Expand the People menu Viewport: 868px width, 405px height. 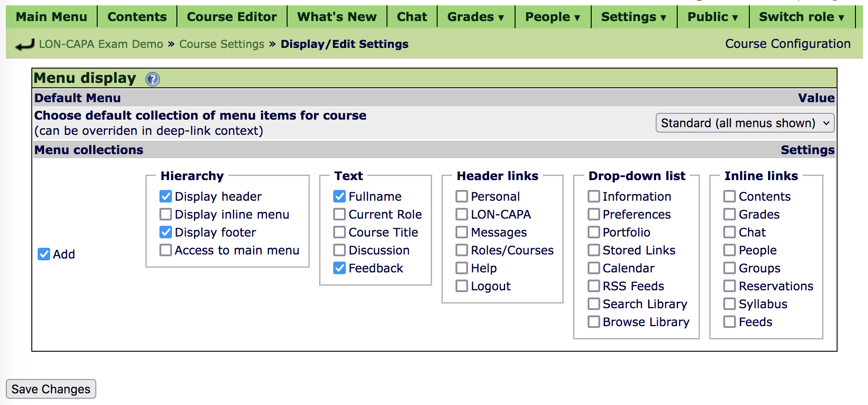coord(553,17)
